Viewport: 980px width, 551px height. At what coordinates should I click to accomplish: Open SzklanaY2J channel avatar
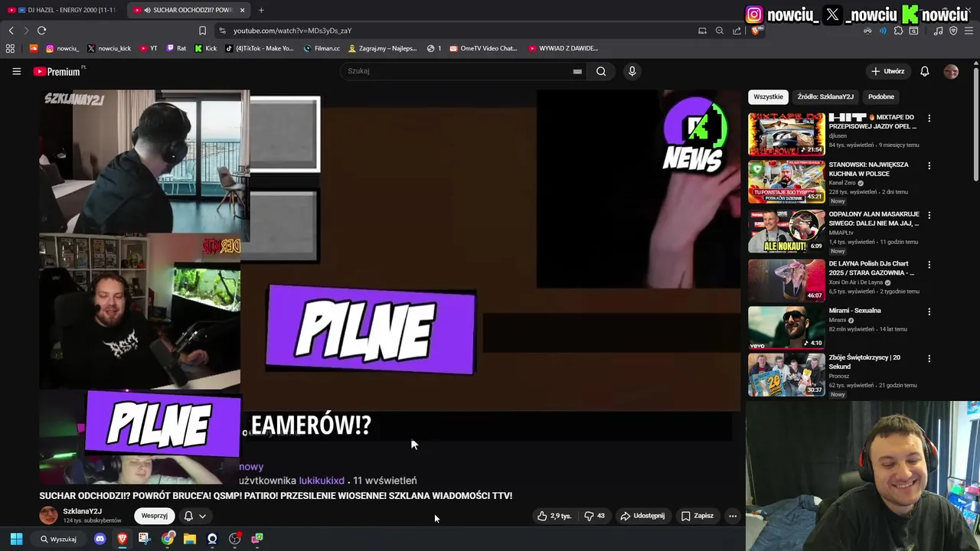click(48, 515)
